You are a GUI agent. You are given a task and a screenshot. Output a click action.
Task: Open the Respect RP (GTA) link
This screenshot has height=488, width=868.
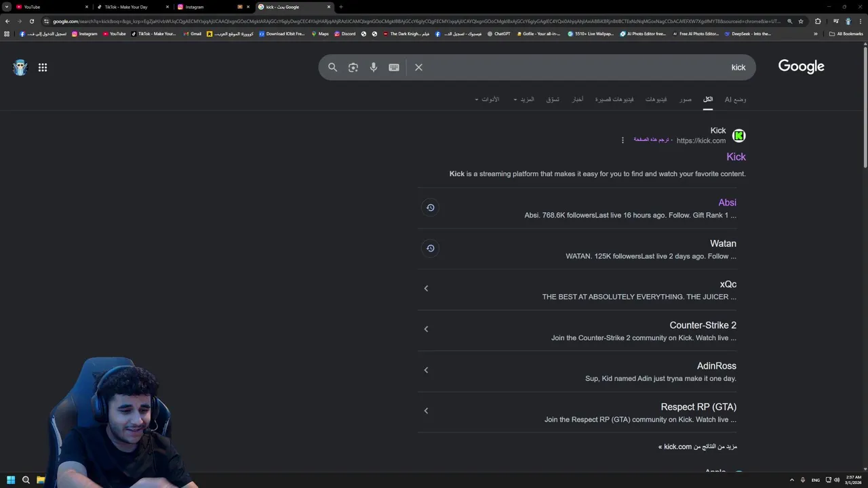click(x=698, y=407)
